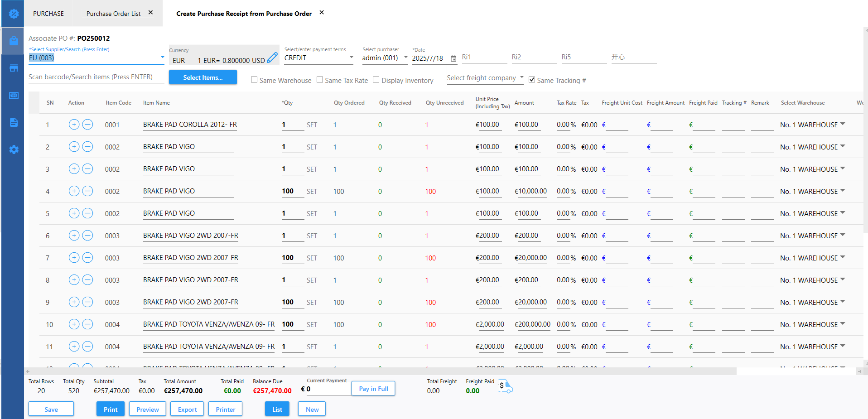Image resolution: width=868 pixels, height=419 pixels.
Task: Go to the PURCHASE tab
Action: pyautogui.click(x=48, y=14)
